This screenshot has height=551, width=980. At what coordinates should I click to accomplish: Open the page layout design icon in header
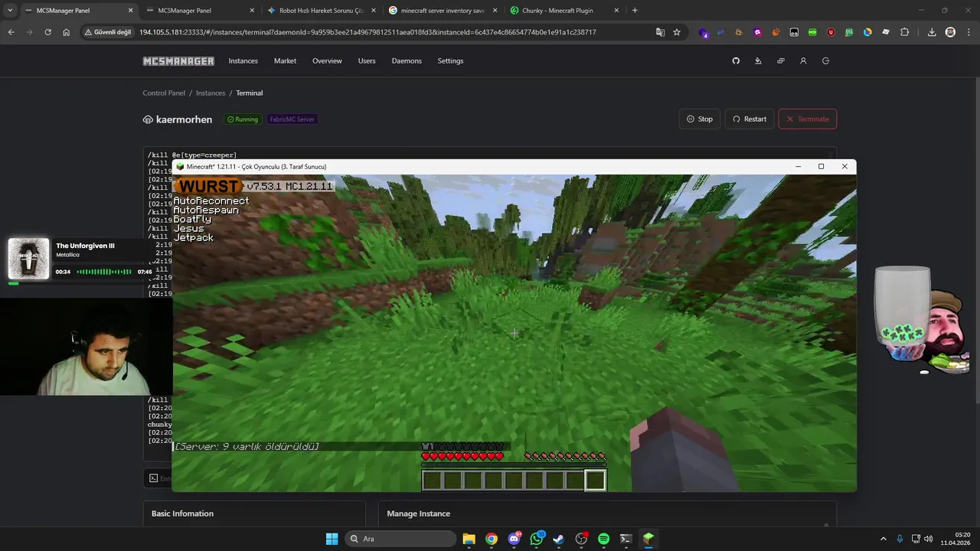[780, 60]
